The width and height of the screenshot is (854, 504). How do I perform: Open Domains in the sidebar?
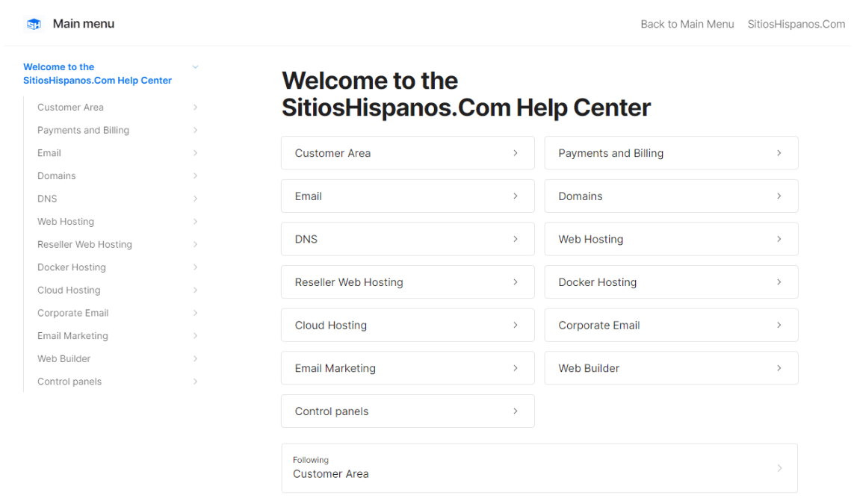coord(57,175)
